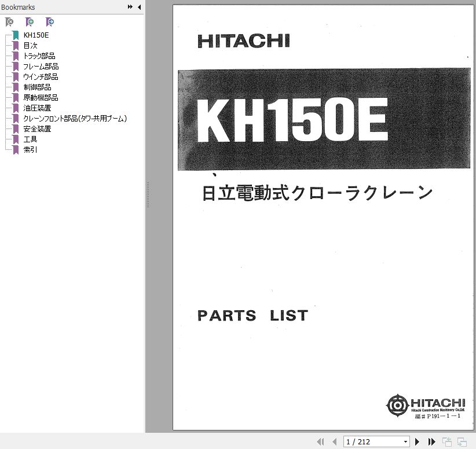Click the KH150E title on the page
The height and width of the screenshot is (449, 476).
click(292, 120)
